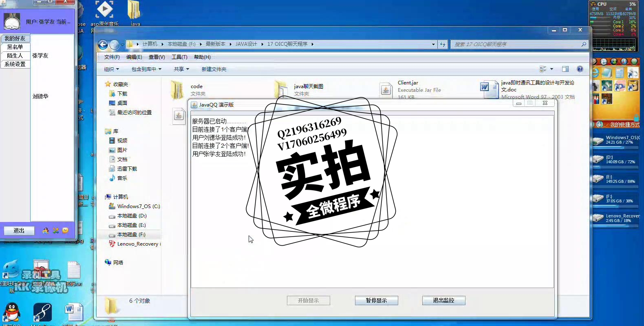Expand the breadcrumb arrow after 17 OICQ聊天程序

coord(312,44)
